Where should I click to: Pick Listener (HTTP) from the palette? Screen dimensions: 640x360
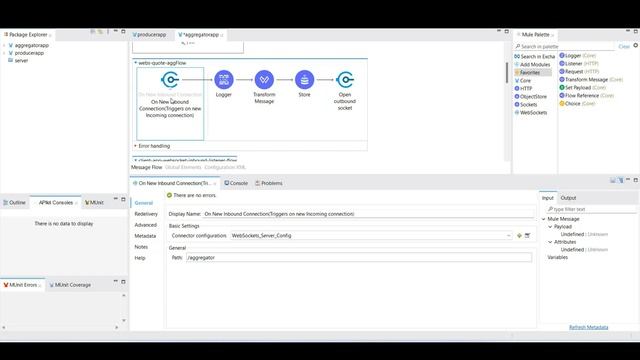point(579,64)
